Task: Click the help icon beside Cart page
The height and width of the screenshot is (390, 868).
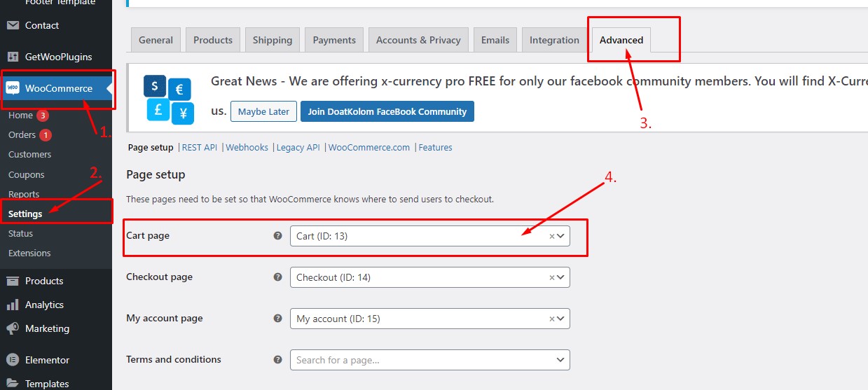Action: [x=277, y=236]
